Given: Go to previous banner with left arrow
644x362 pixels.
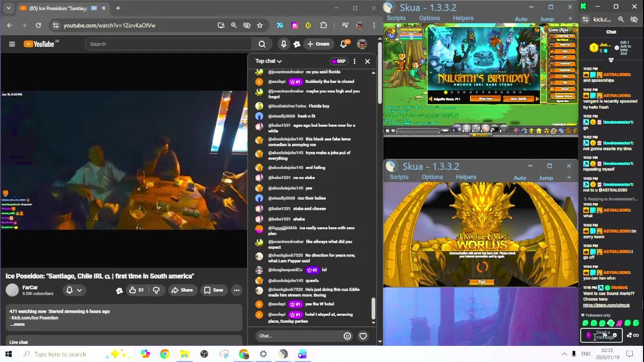Looking at the screenshot, I should (x=431, y=99).
